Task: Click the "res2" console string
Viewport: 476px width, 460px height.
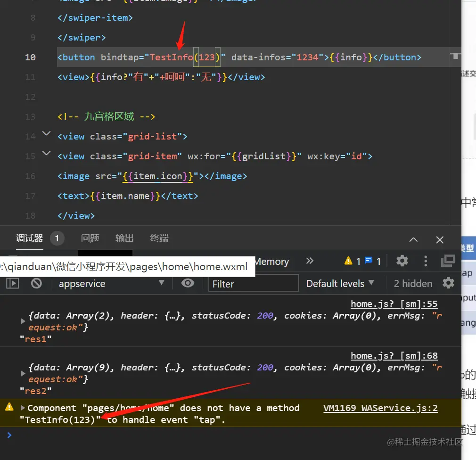Action: click(35, 391)
